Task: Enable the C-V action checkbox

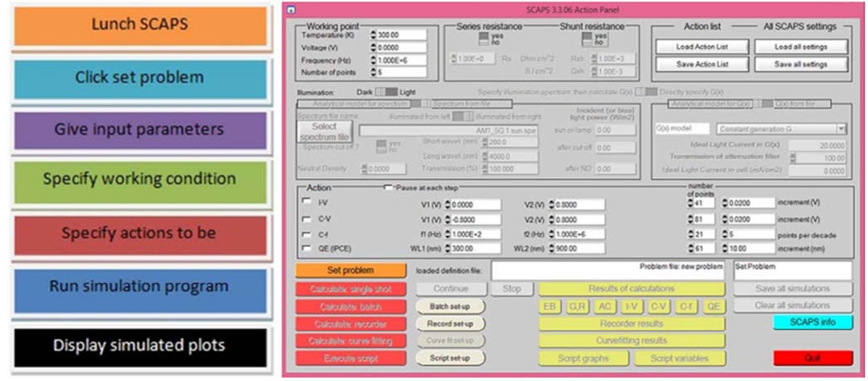Action: point(307,218)
